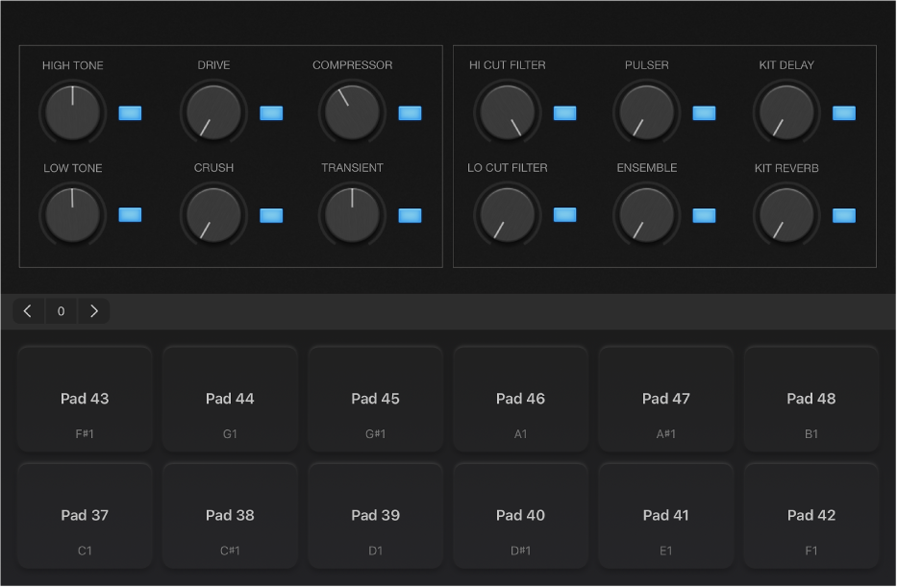This screenshot has width=898, height=588.
Task: Click the next page chevron
Action: tap(93, 310)
